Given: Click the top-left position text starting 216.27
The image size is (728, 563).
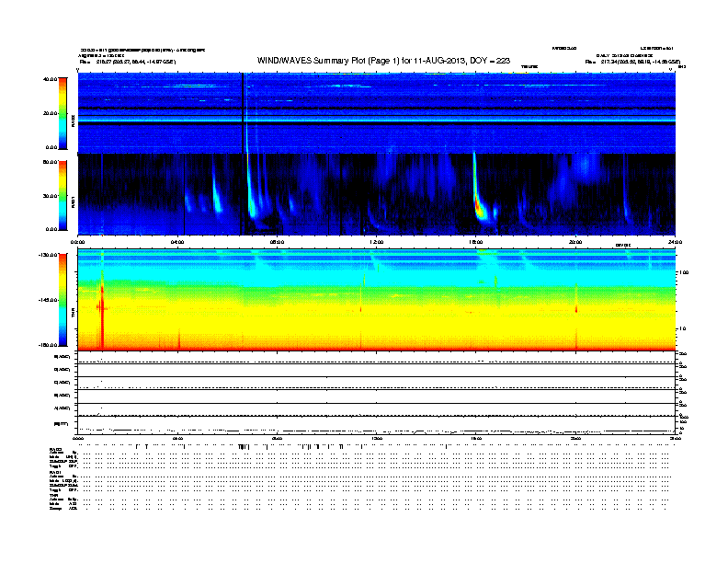Looking at the screenshot, I should [135, 62].
